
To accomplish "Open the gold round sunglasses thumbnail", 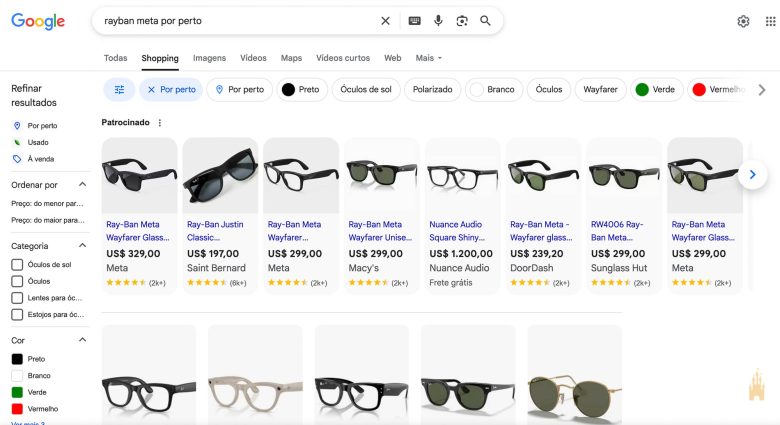I will 575,375.
